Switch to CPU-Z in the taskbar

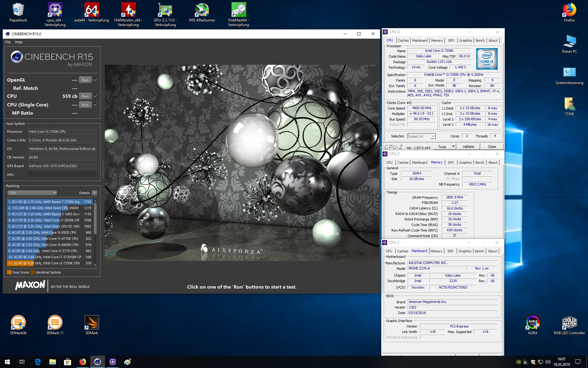tap(112, 362)
